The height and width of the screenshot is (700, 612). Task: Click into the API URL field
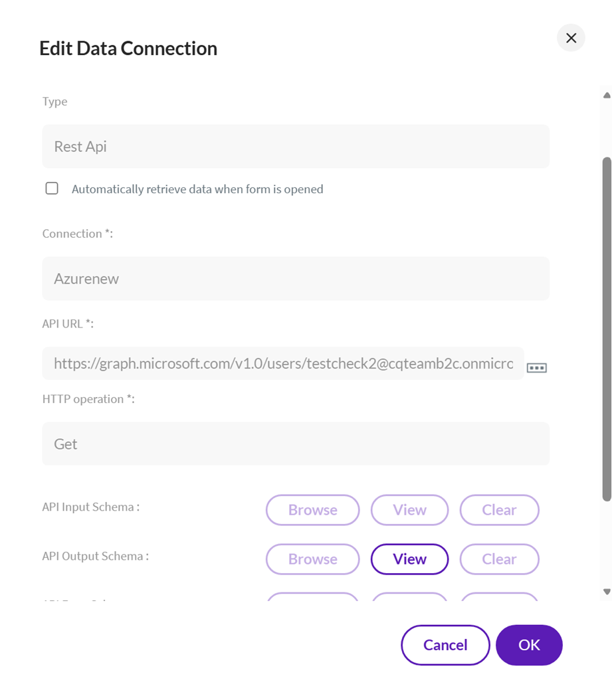tap(282, 363)
